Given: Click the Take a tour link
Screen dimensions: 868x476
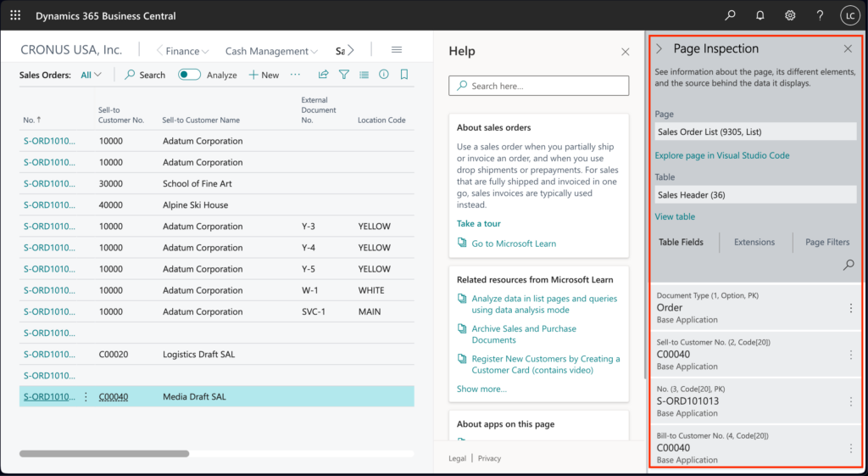Looking at the screenshot, I should [478, 223].
